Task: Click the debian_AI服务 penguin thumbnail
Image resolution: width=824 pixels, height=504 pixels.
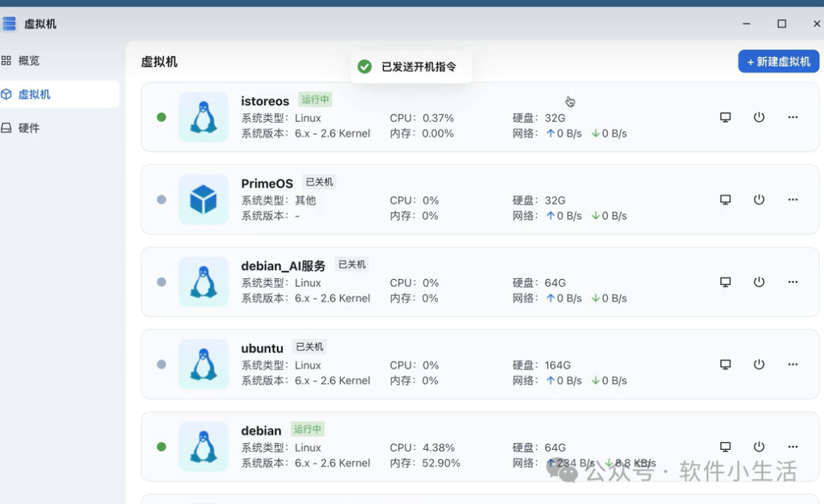Action: tap(204, 282)
